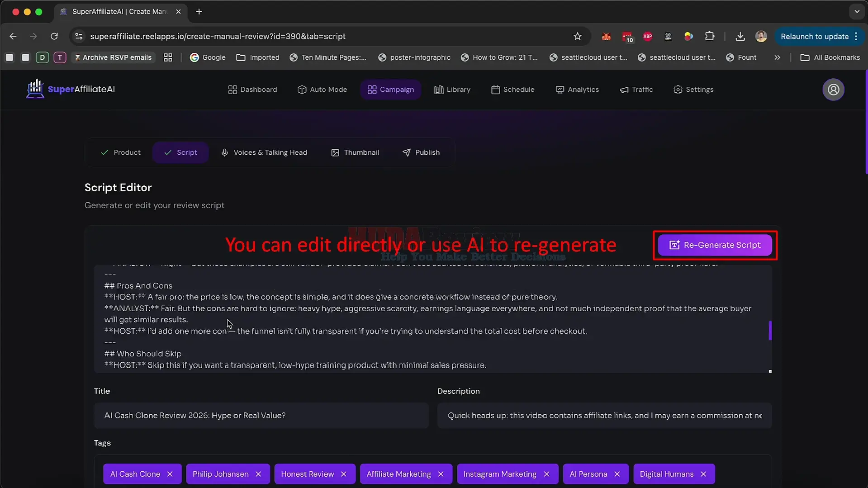Viewport: 868px width, 488px height.
Task: Click the script editor scrollbar thumb
Action: (770, 331)
